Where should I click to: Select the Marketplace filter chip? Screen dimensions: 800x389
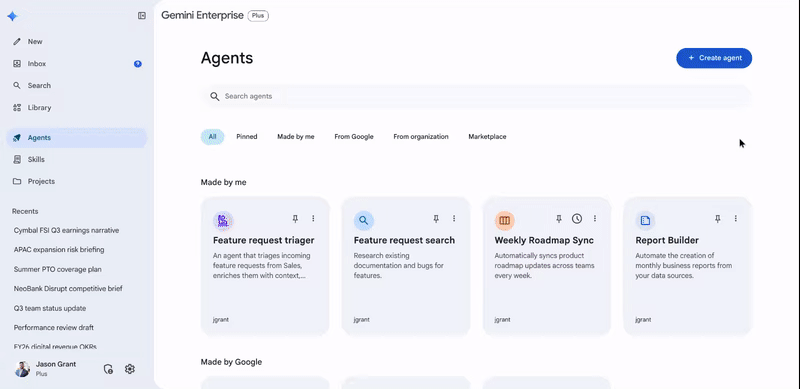tap(487, 137)
